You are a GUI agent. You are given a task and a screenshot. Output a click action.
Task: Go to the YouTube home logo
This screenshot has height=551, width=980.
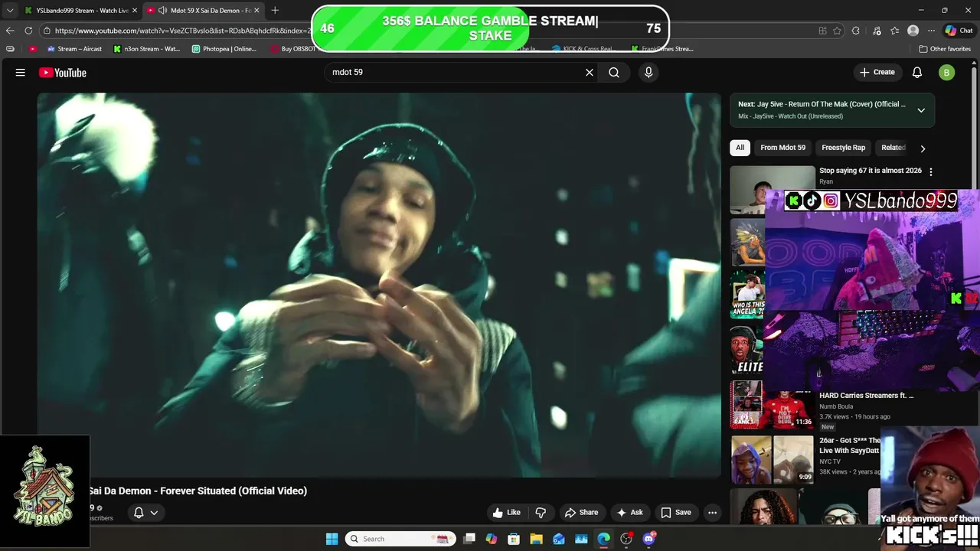[x=63, y=73]
